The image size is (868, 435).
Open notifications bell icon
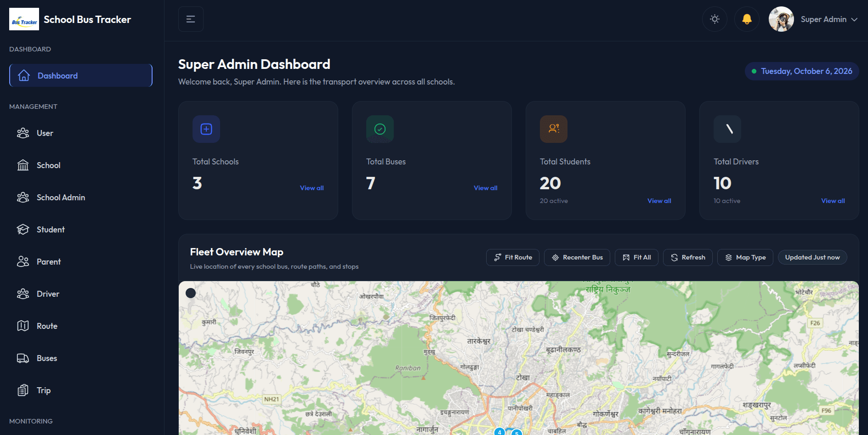click(747, 19)
